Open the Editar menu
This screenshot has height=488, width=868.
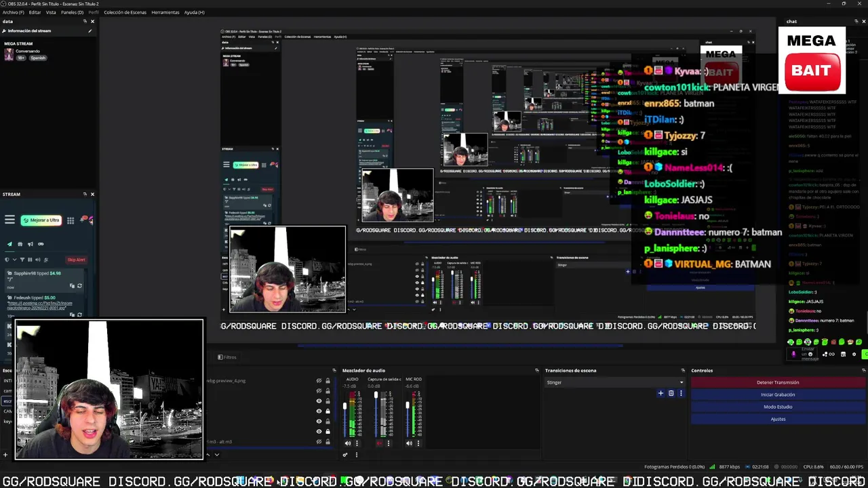[35, 12]
